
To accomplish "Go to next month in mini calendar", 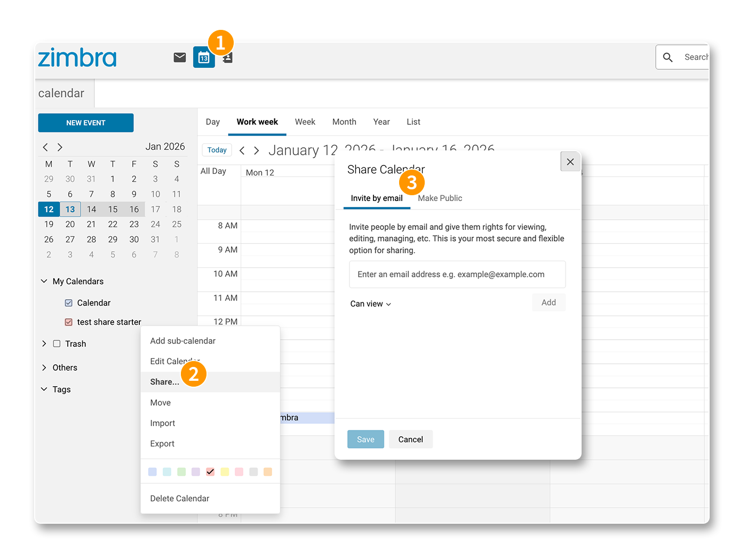I will click(x=60, y=147).
